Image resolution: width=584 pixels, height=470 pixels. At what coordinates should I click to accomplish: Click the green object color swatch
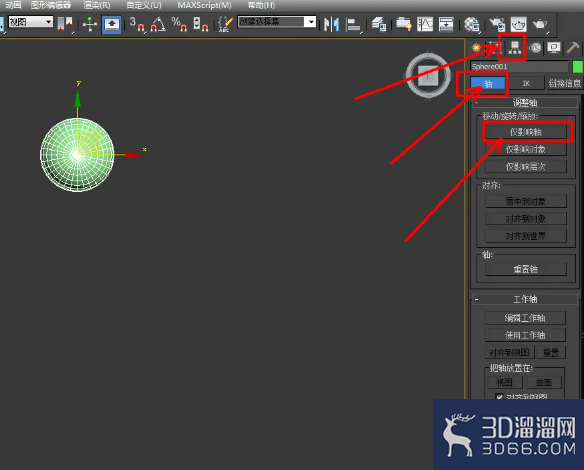pos(577,67)
